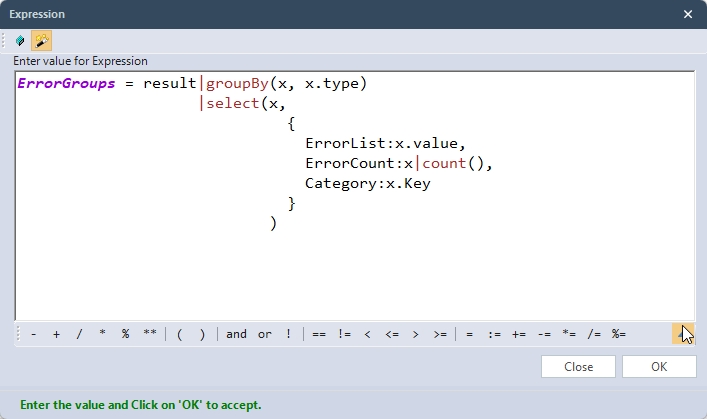Insert an opening parenthesis

click(x=179, y=334)
